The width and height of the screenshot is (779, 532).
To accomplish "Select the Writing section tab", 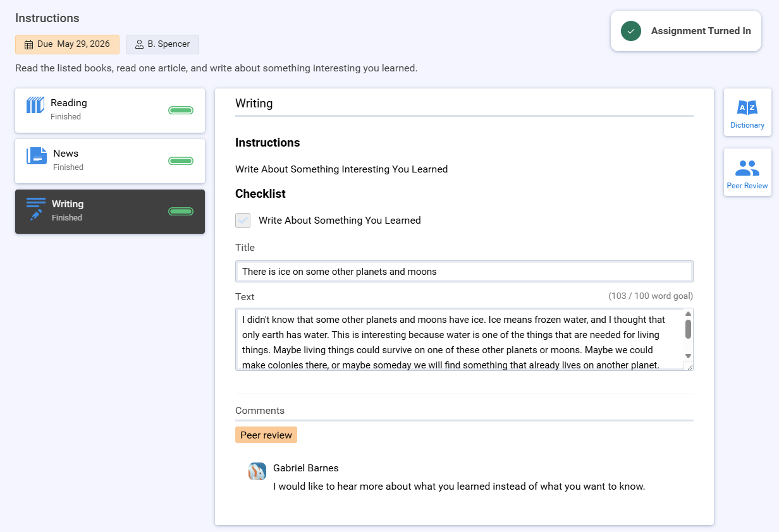I will tap(110, 212).
